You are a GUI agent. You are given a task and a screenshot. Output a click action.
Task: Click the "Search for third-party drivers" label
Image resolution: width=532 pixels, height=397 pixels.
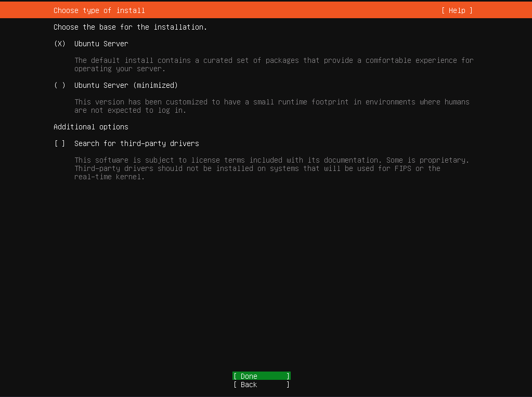(136, 143)
